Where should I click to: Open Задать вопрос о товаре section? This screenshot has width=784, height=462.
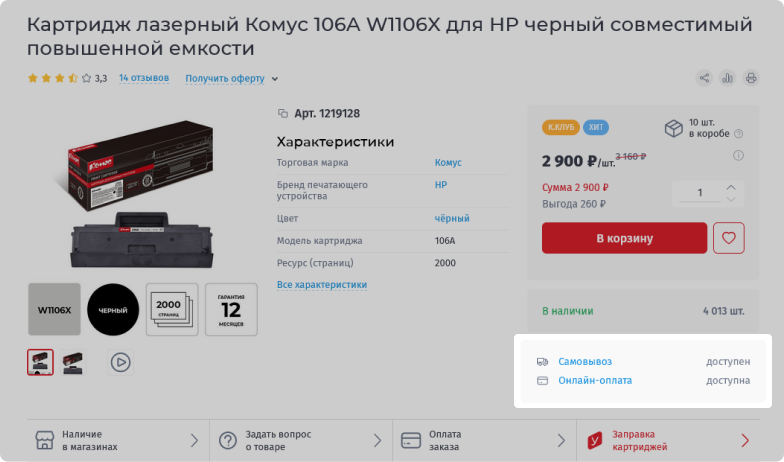tap(301, 440)
